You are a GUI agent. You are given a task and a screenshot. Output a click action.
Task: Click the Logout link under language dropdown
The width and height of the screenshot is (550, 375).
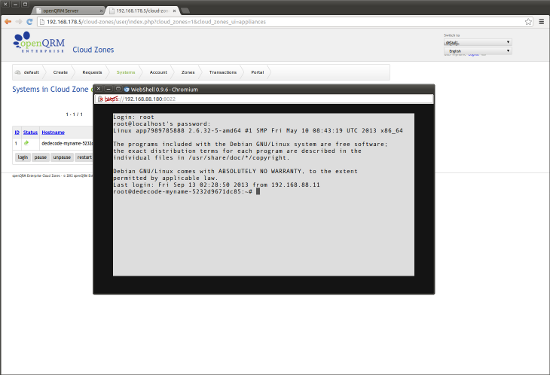[x=473, y=55]
